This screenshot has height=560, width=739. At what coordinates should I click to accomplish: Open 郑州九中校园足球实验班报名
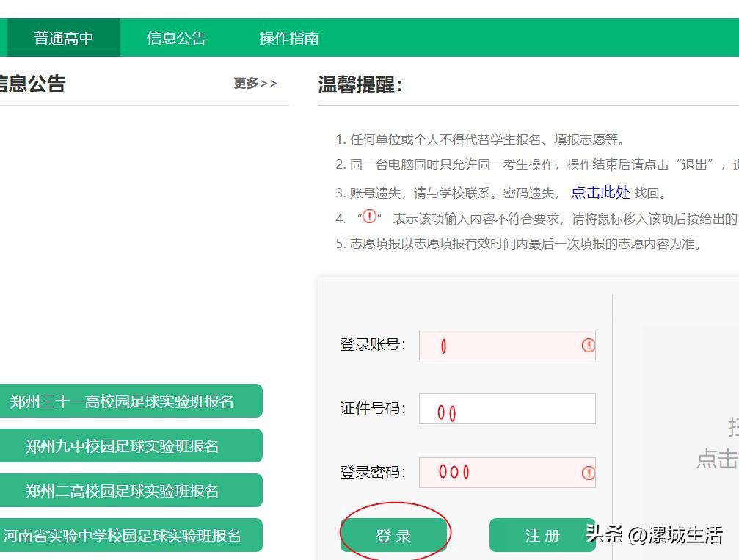point(123,446)
